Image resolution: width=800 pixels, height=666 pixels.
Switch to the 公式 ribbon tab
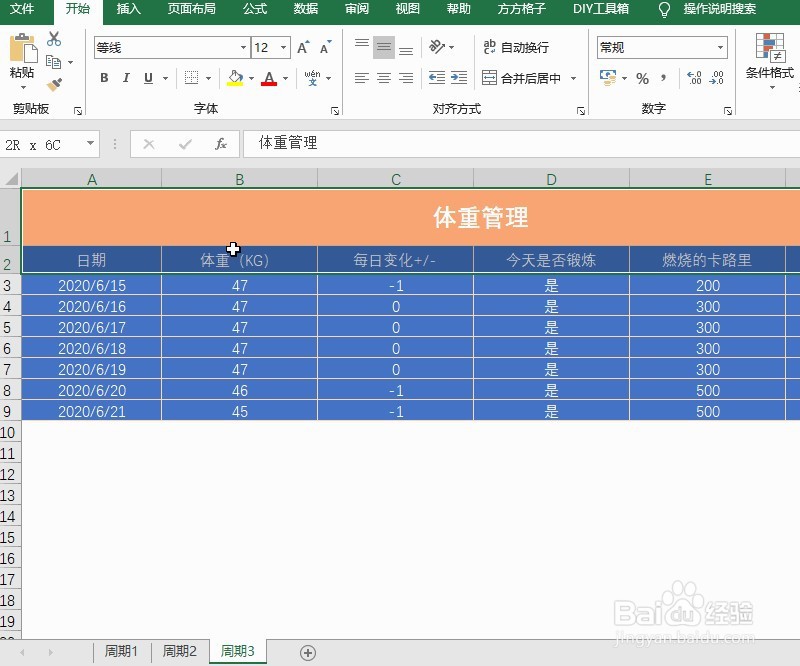[x=254, y=10]
